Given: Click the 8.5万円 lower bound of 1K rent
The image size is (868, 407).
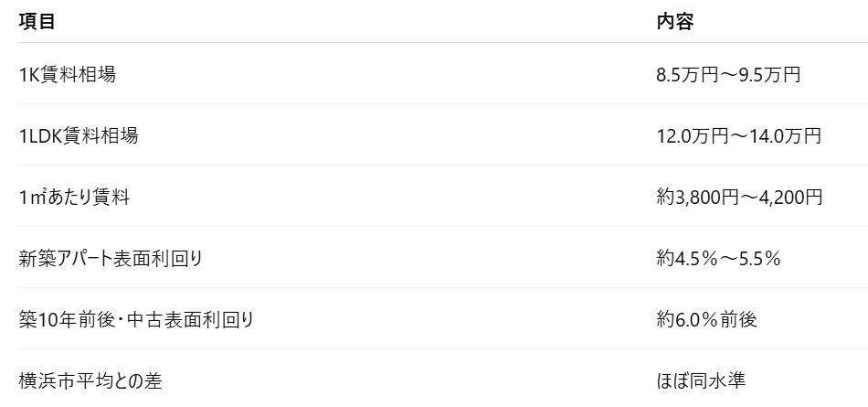Looking at the screenshot, I should point(683,74).
